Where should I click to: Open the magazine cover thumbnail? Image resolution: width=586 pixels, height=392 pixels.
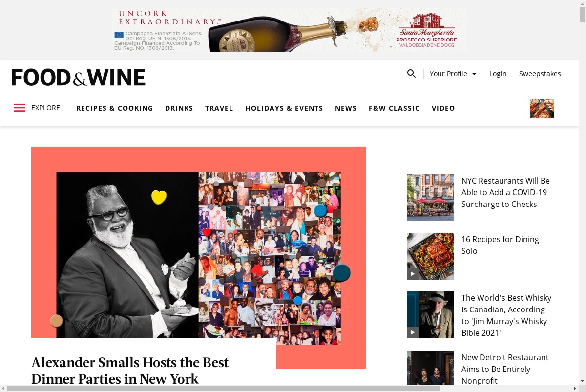point(542,108)
